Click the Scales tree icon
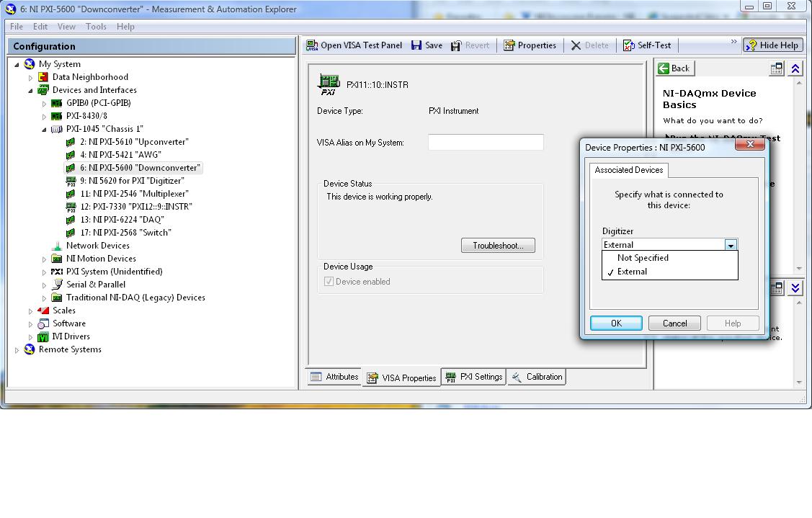This screenshot has height=518, width=812. pos(43,311)
